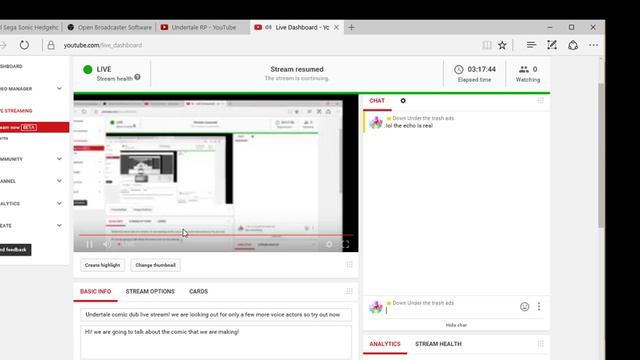
Task: Click the chat panel drag handle icon
Action: click(x=540, y=100)
